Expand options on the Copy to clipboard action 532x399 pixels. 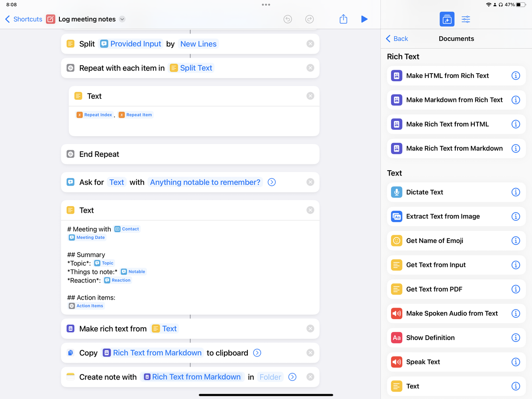pyautogui.click(x=257, y=353)
